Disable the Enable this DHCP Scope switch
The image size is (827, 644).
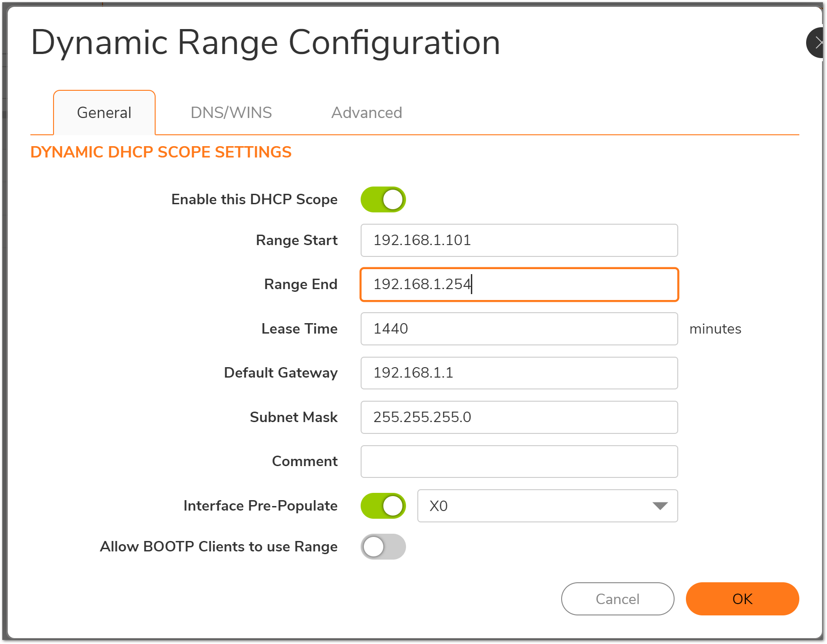(383, 200)
